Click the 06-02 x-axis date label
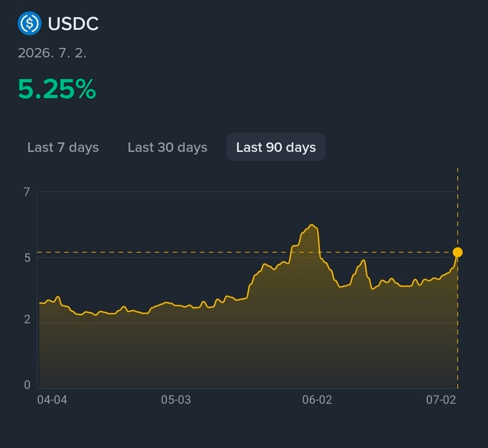 tap(317, 400)
